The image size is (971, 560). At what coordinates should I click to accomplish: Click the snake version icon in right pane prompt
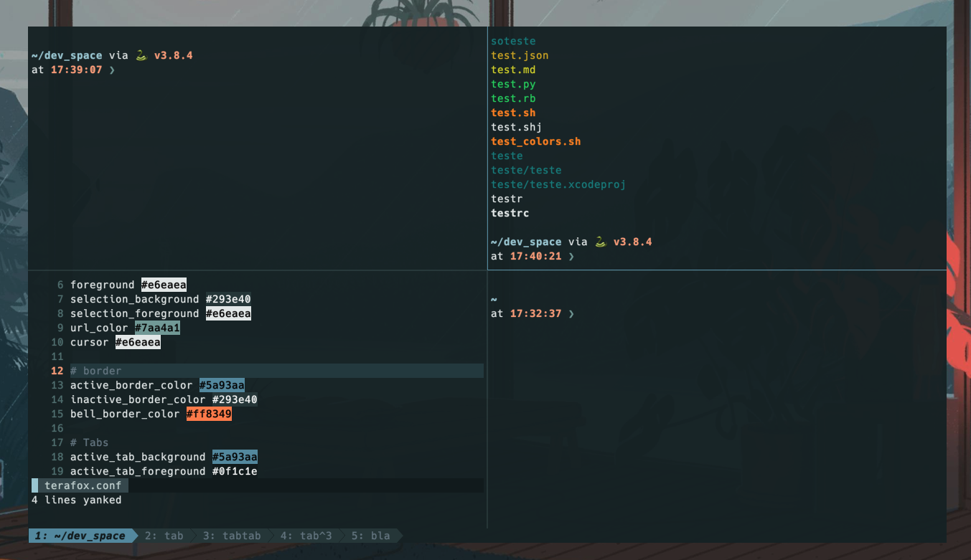599,241
